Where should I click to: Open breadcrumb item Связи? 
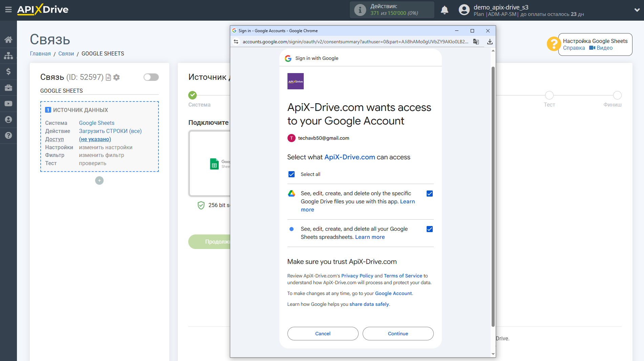(x=66, y=53)
